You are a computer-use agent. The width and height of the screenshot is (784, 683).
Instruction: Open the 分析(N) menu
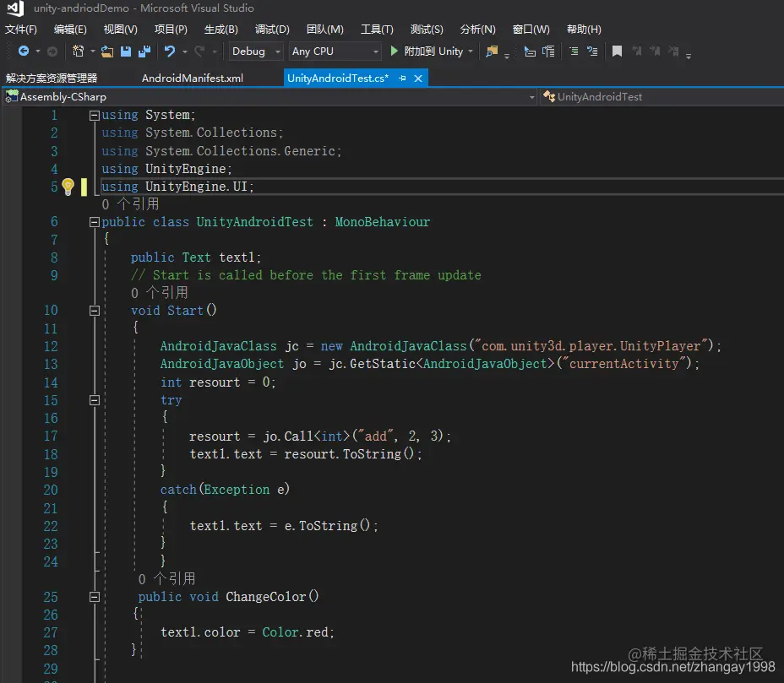[x=477, y=30]
